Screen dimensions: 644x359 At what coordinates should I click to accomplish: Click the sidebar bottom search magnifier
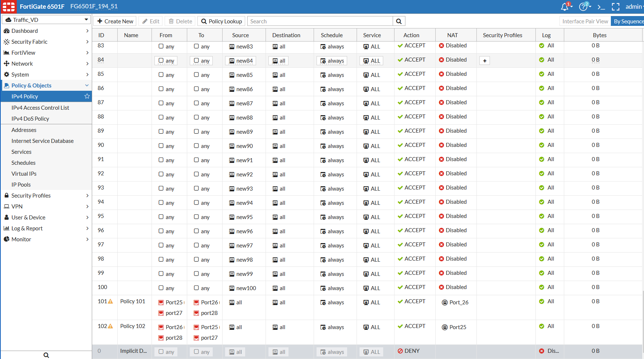[x=46, y=355]
